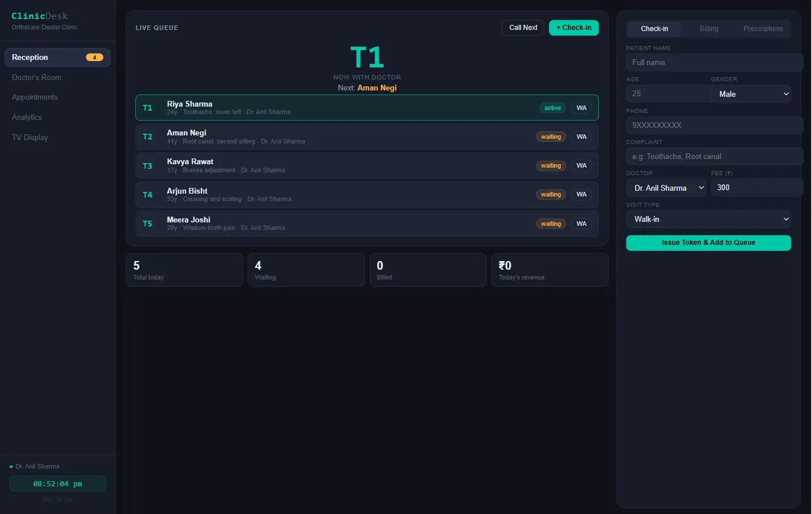
Task: Select Aman Negi queue row
Action: (367, 137)
